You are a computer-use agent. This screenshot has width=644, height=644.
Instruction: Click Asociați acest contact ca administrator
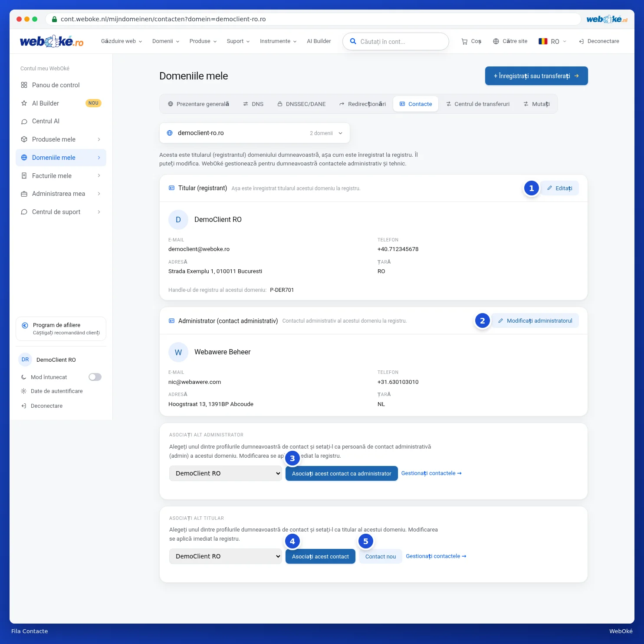[342, 473]
